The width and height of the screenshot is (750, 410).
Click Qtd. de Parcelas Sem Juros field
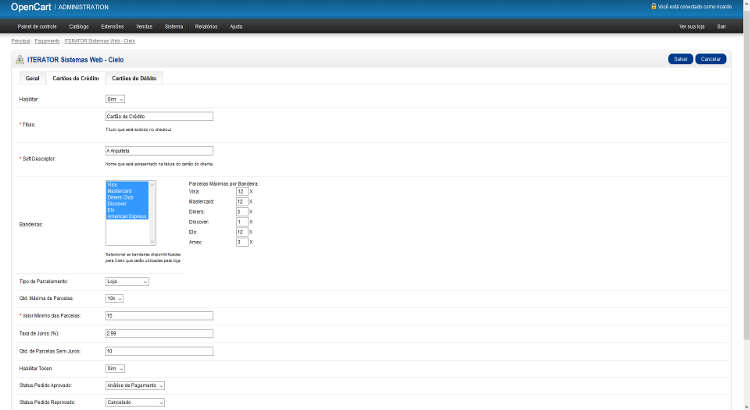[159, 351]
